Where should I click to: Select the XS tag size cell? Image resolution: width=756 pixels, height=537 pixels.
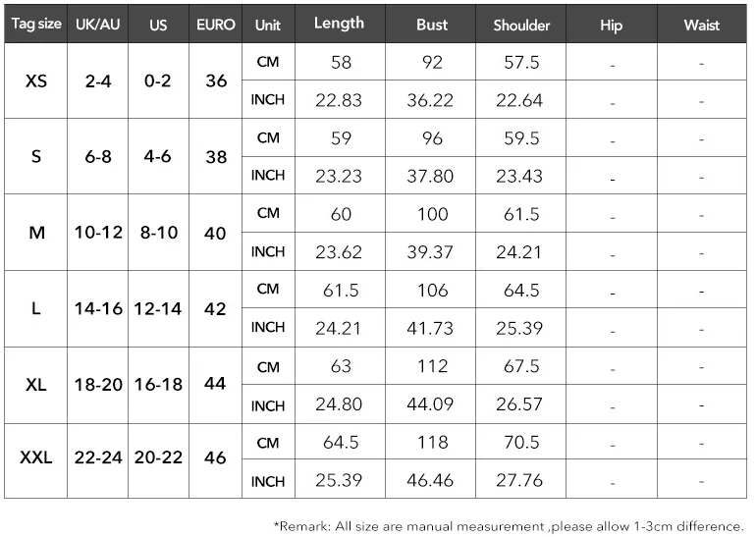coord(36,81)
